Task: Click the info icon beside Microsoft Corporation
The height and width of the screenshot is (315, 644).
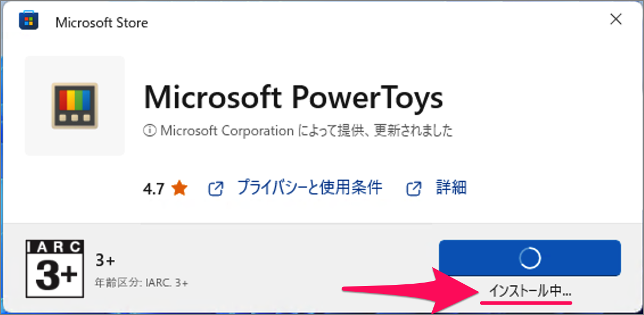Action: [149, 131]
